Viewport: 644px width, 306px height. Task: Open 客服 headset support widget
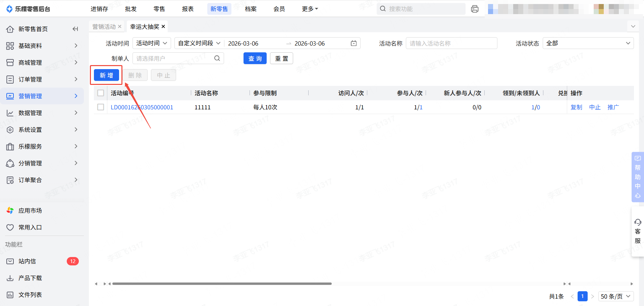pos(638,232)
